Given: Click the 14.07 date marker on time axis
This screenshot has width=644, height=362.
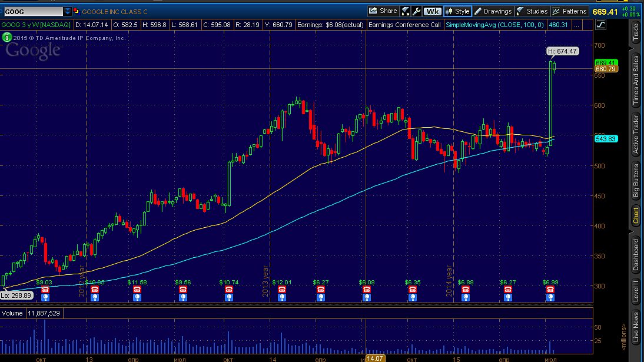Looking at the screenshot, I should coord(374,358).
